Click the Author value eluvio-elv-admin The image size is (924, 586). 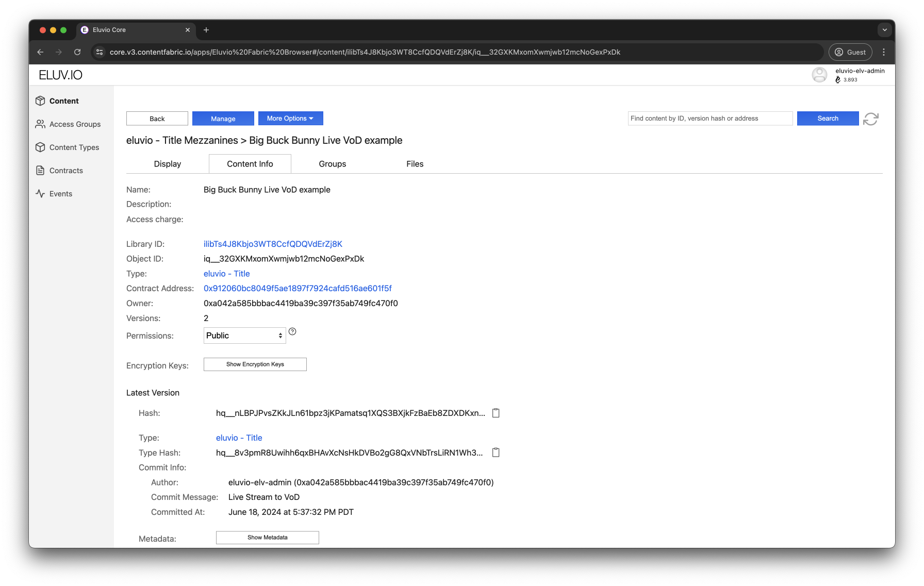pos(361,482)
